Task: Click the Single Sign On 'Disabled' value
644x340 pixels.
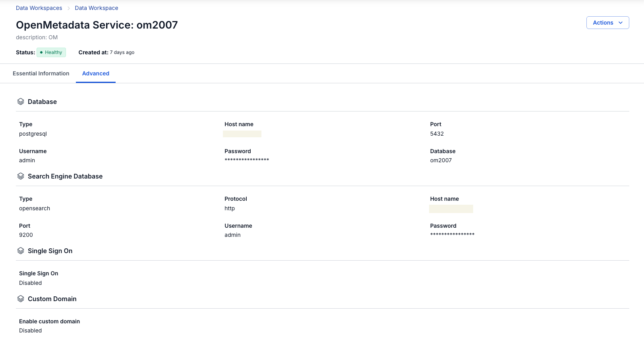Action: [x=31, y=283]
